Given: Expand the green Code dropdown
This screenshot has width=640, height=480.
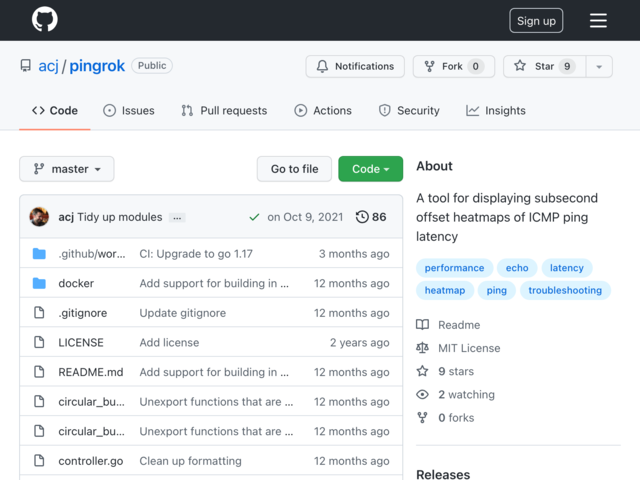Looking at the screenshot, I should point(370,169).
